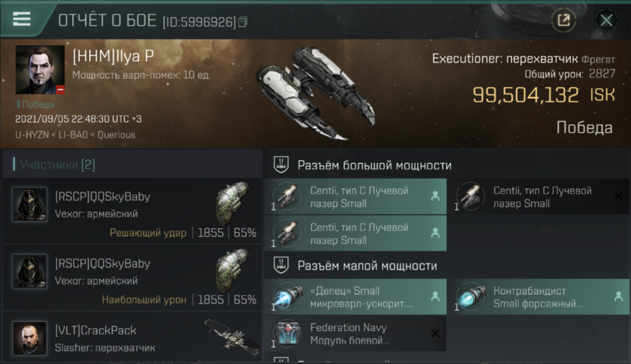Select Federation Navy combat module item

(x=355, y=333)
